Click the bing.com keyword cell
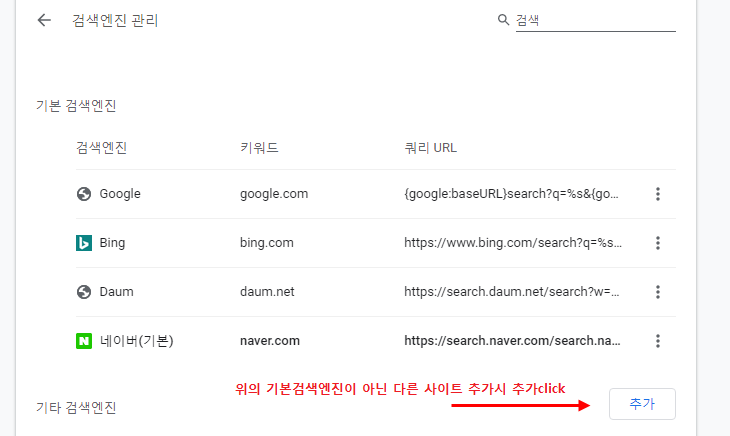Viewport: 730px width, 436px height. tap(267, 243)
